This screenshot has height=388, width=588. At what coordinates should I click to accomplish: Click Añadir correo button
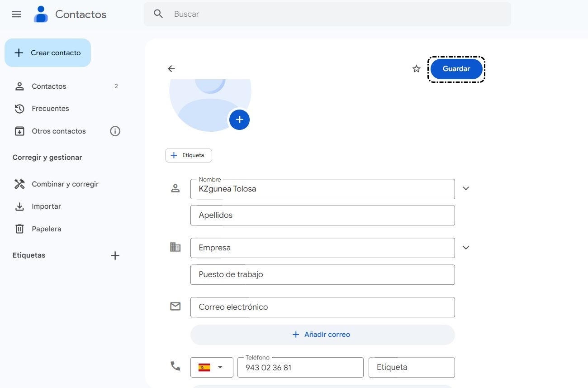[322, 335]
